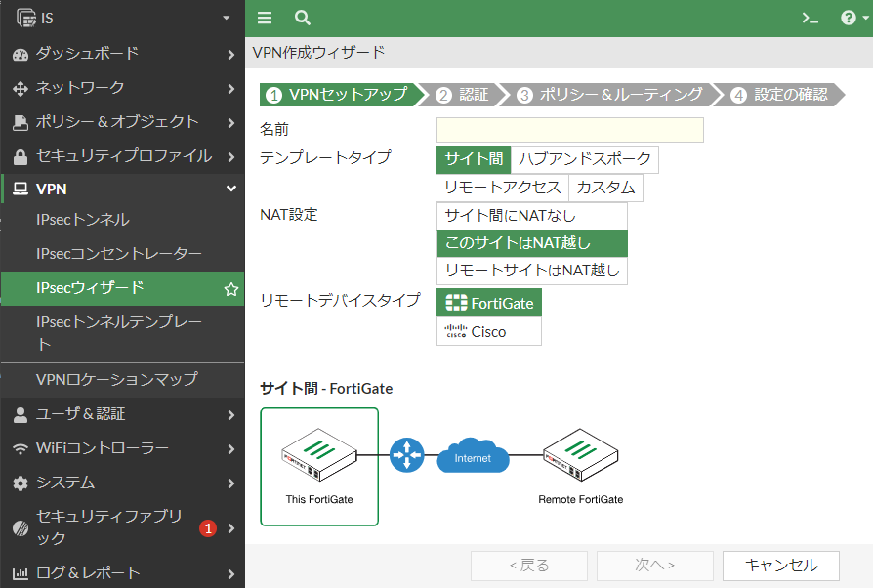Open the CLI console icon
This screenshot has width=873, height=588.
click(811, 19)
